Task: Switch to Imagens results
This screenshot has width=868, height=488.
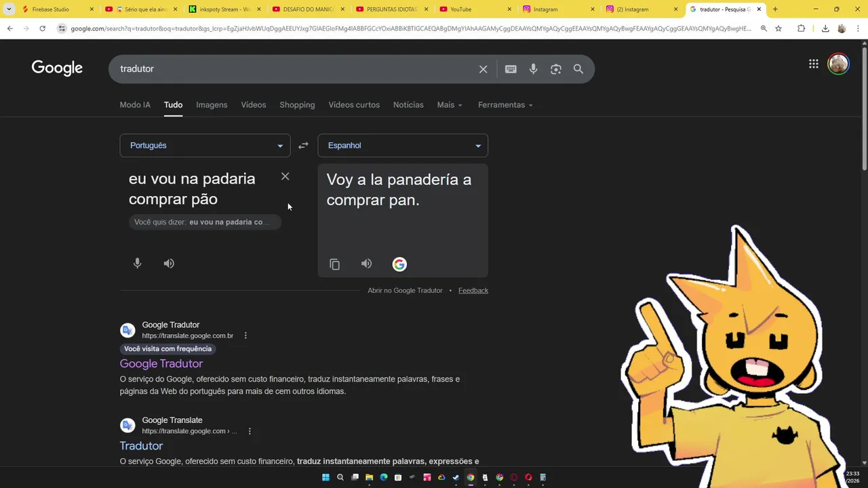Action: pyautogui.click(x=212, y=105)
